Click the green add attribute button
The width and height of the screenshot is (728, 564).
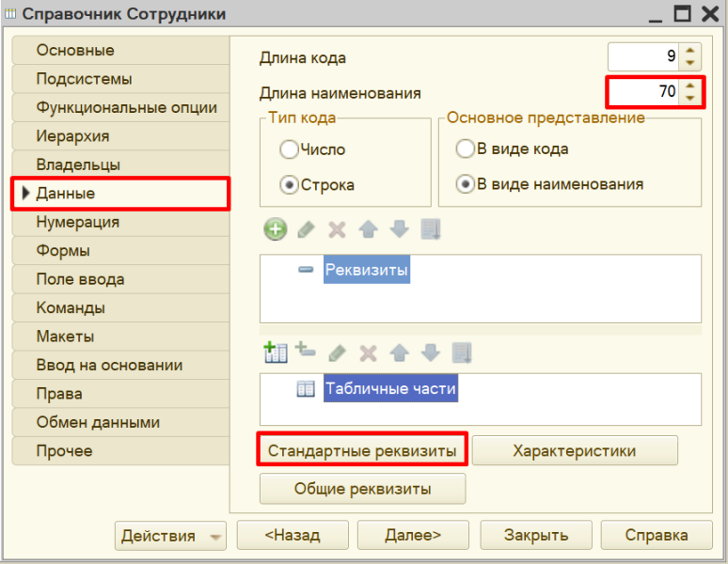(x=275, y=229)
